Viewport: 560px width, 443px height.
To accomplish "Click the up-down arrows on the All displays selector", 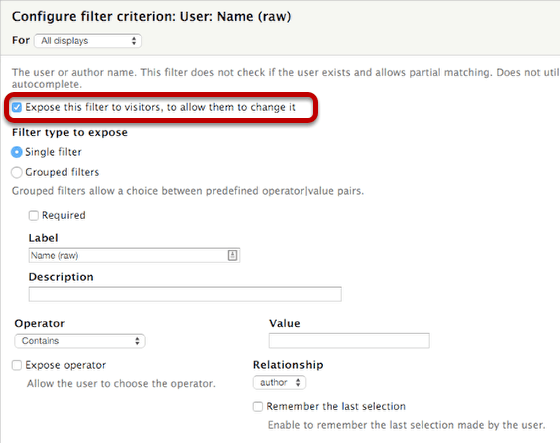I will 134,41.
